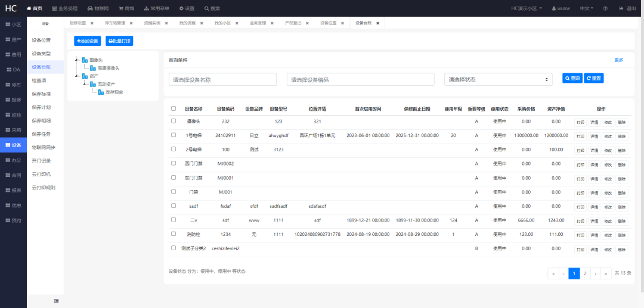Image resolution: width=644 pixels, height=308 pixels.
Task: Click the 请选择设备名称 input field
Action: (x=222, y=79)
